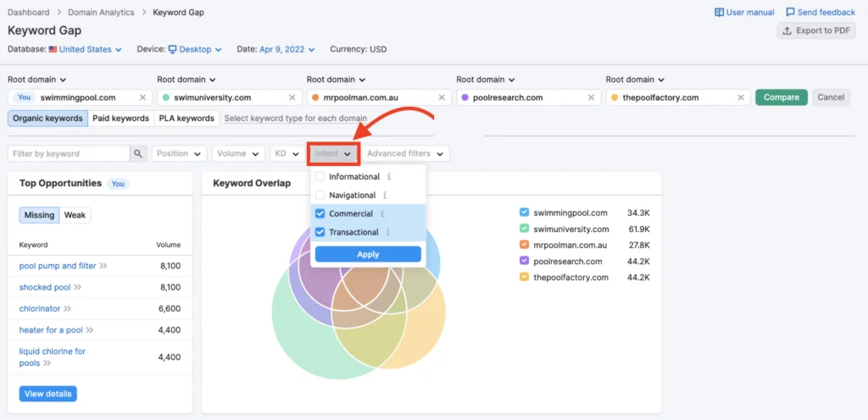Viewport: 868px width, 420px height.
Task: Open the Database United States dropdown
Action: (86, 49)
